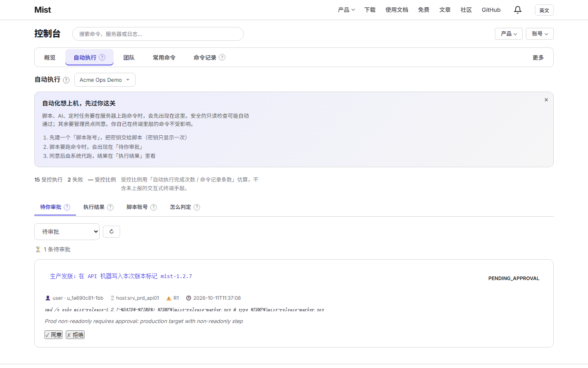Visit the GitHub link
The width and height of the screenshot is (588, 368).
pyautogui.click(x=491, y=10)
